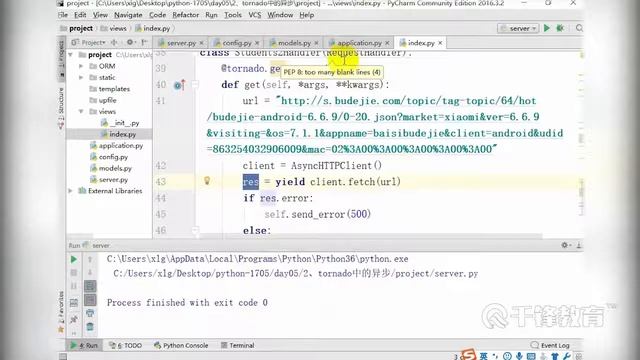
Task: Close the index.py tab
Action: pyautogui.click(x=440, y=42)
